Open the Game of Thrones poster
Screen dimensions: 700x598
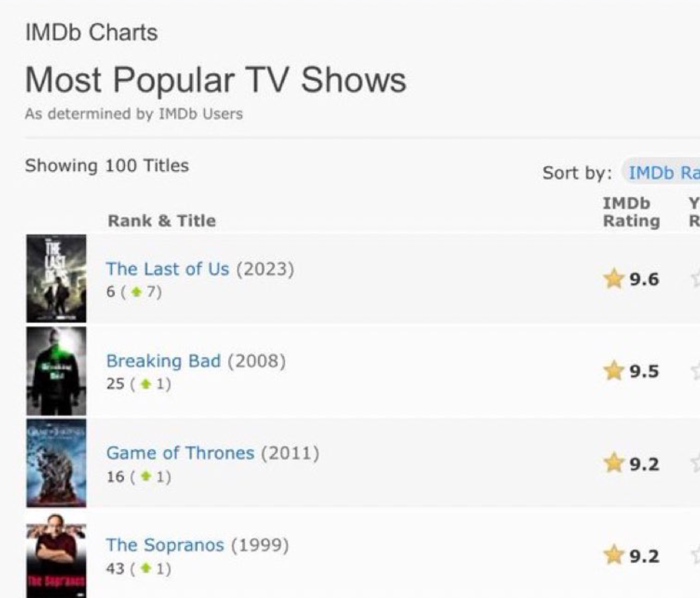click(x=56, y=463)
